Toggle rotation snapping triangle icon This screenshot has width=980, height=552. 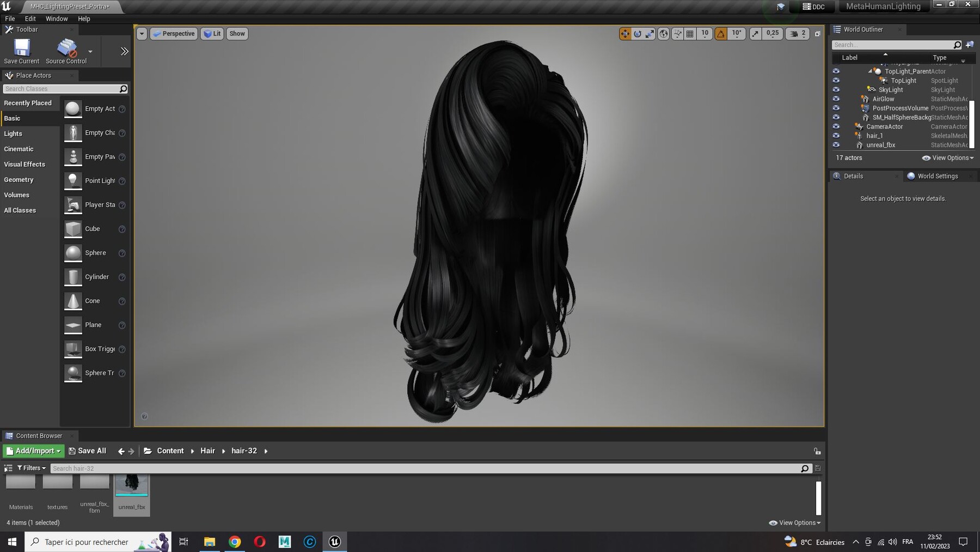(721, 34)
